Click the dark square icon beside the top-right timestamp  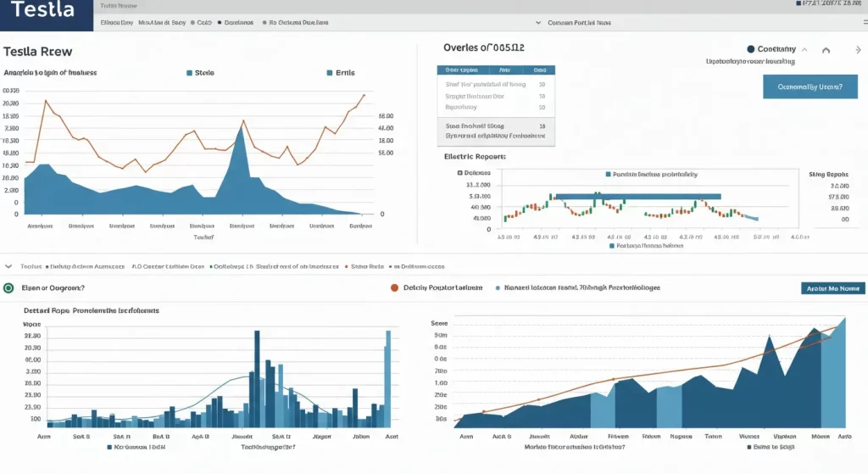pos(798,3)
